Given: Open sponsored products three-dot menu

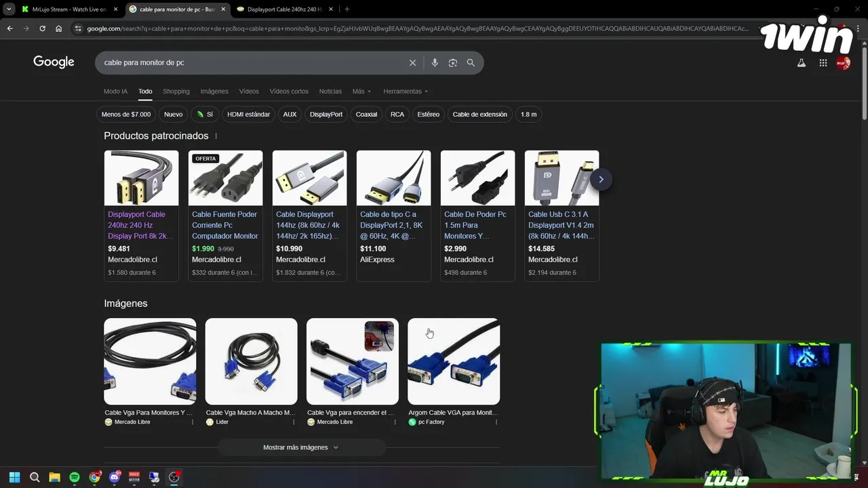Looking at the screenshot, I should (x=216, y=136).
